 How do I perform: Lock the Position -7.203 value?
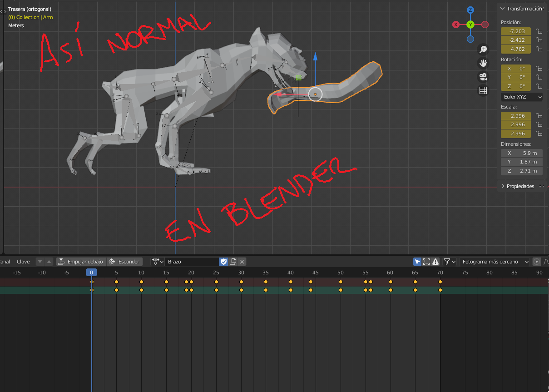click(539, 31)
